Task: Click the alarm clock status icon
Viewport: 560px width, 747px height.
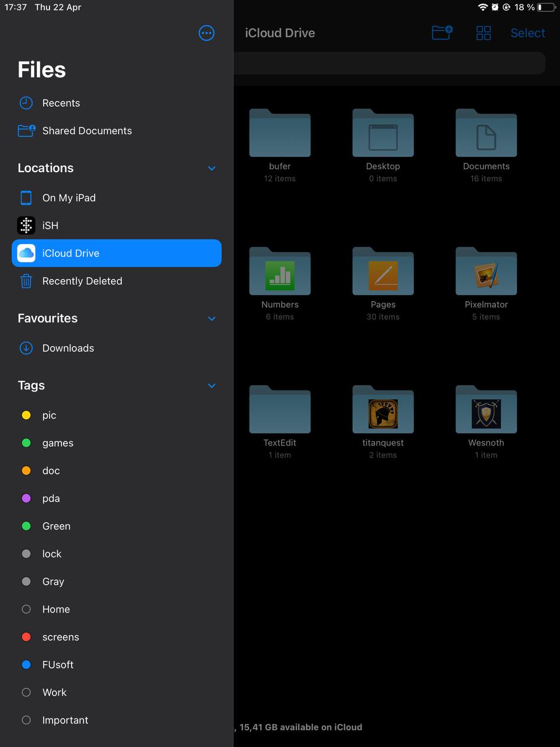Action: [x=495, y=7]
